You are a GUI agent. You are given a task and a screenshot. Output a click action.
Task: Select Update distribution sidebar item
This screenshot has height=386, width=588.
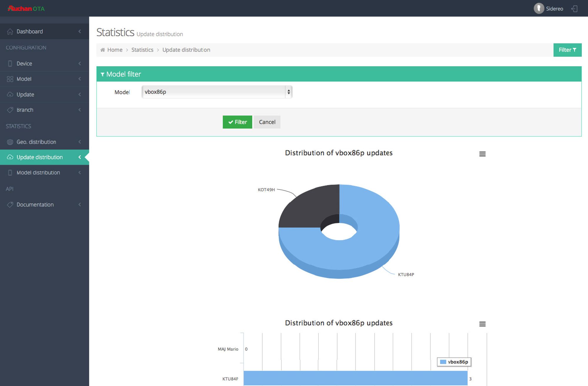(39, 157)
